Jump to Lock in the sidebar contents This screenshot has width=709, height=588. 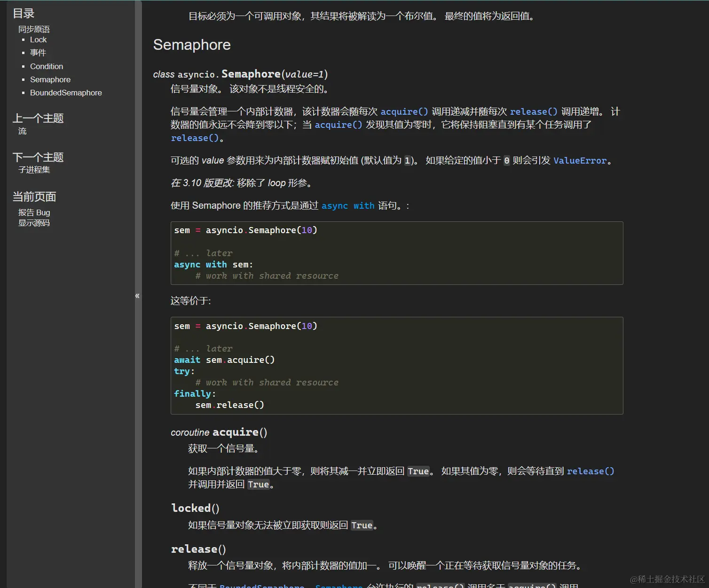pyautogui.click(x=39, y=40)
